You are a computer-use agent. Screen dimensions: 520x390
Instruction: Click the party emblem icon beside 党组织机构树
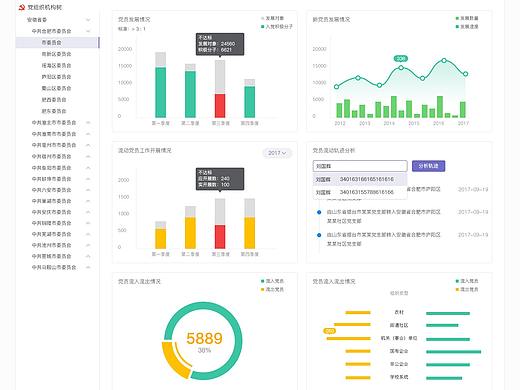coord(22,7)
